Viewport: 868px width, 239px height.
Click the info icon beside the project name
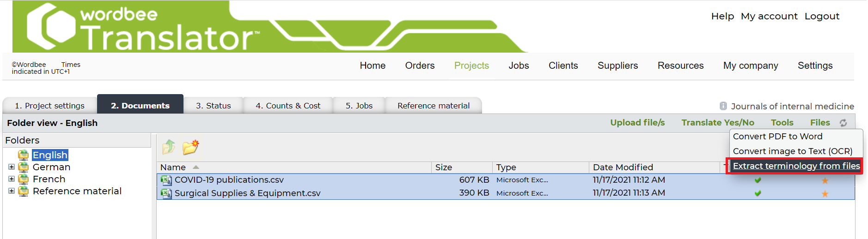click(723, 106)
